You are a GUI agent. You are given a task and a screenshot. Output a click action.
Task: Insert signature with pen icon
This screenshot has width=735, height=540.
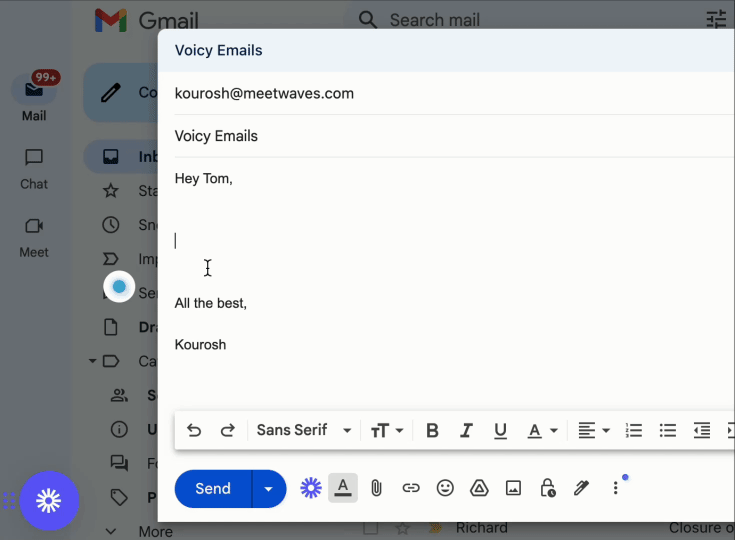[x=581, y=488]
